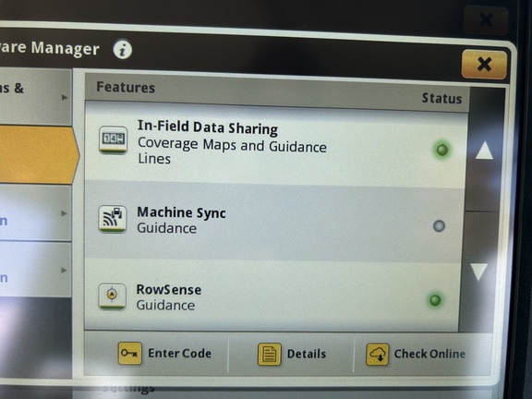The width and height of the screenshot is (532, 399).
Task: Click Coverage Maps and Guidance Lines description
Action: point(232,151)
